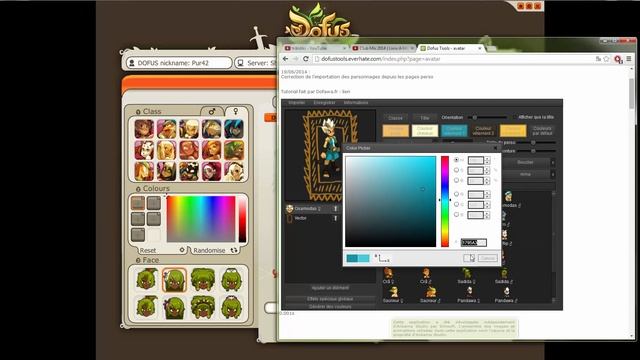Click the Reset gear icon
This screenshot has width=640, height=360.
point(182,250)
